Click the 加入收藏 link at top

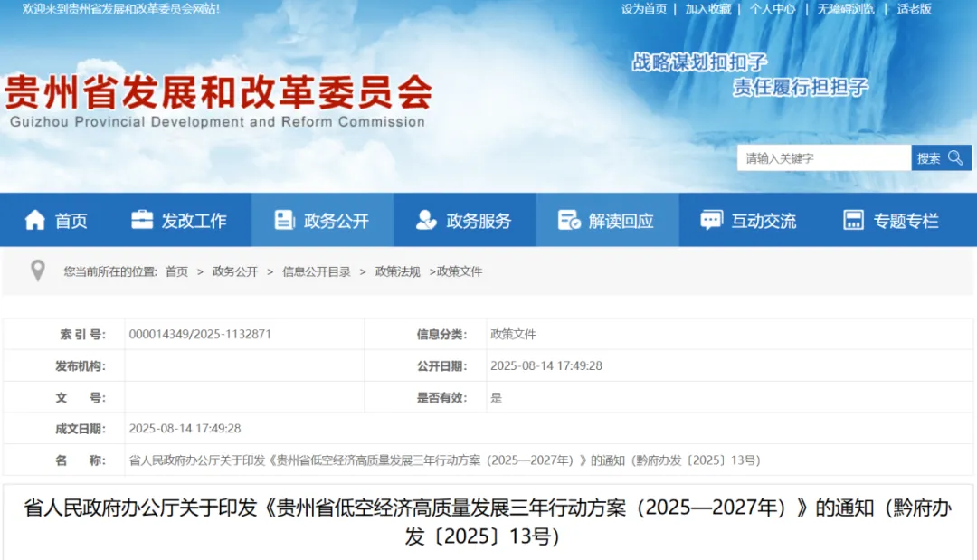click(707, 9)
